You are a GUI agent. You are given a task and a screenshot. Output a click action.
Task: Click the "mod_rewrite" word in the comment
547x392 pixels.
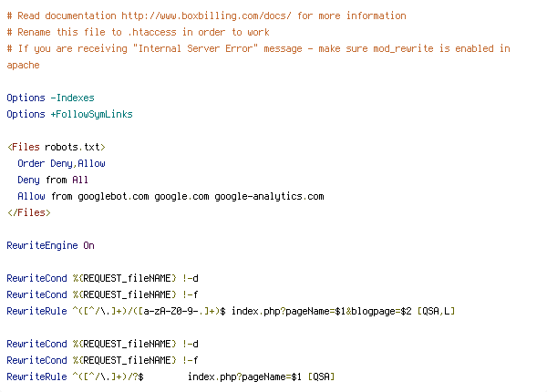(x=403, y=48)
